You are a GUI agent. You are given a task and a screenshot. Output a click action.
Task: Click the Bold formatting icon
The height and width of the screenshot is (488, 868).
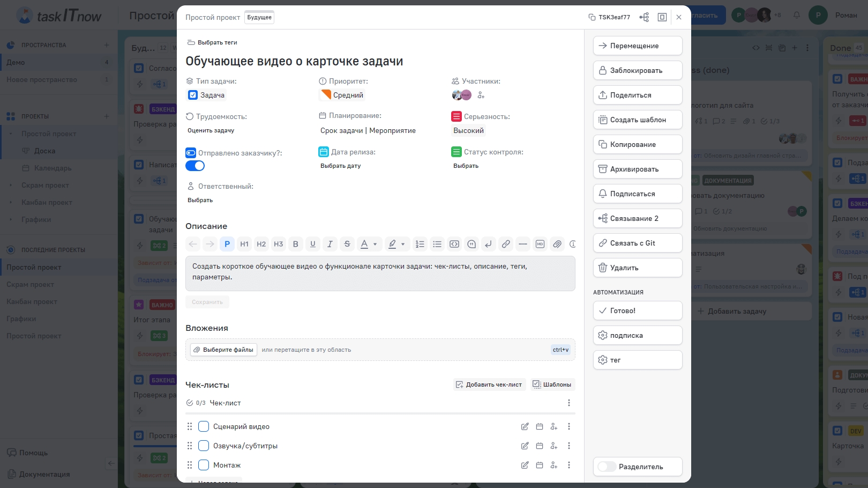[295, 244]
